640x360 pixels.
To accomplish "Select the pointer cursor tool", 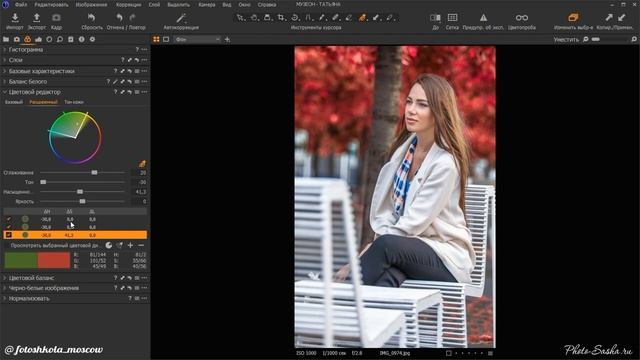I will pyautogui.click(x=240, y=18).
